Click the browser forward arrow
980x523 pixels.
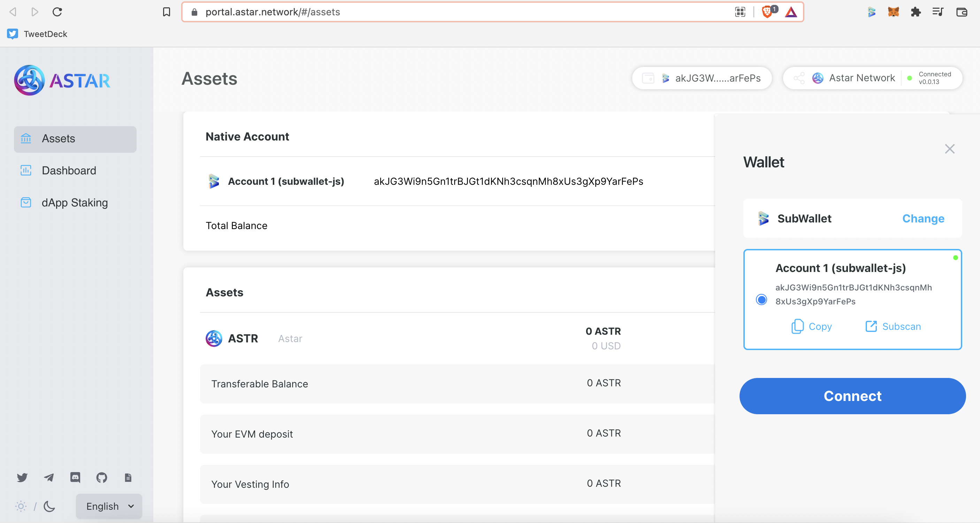(x=35, y=12)
